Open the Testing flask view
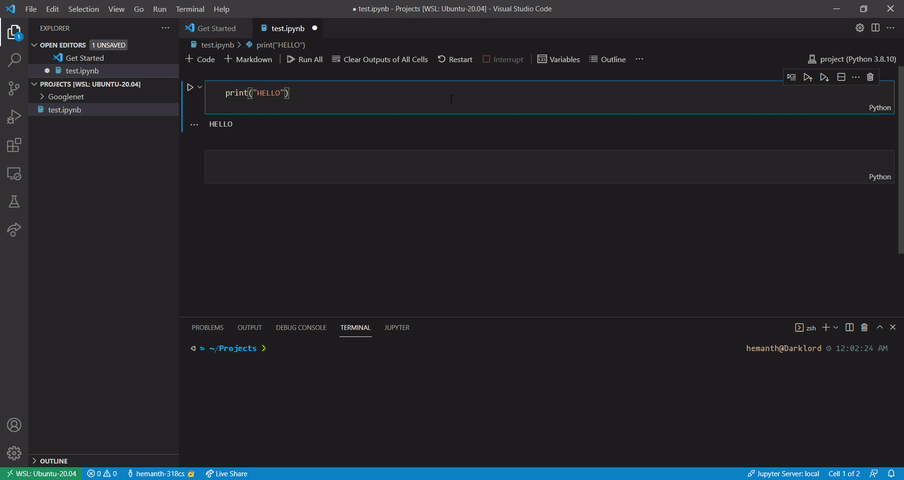Viewport: 904px width, 480px height. (14, 201)
